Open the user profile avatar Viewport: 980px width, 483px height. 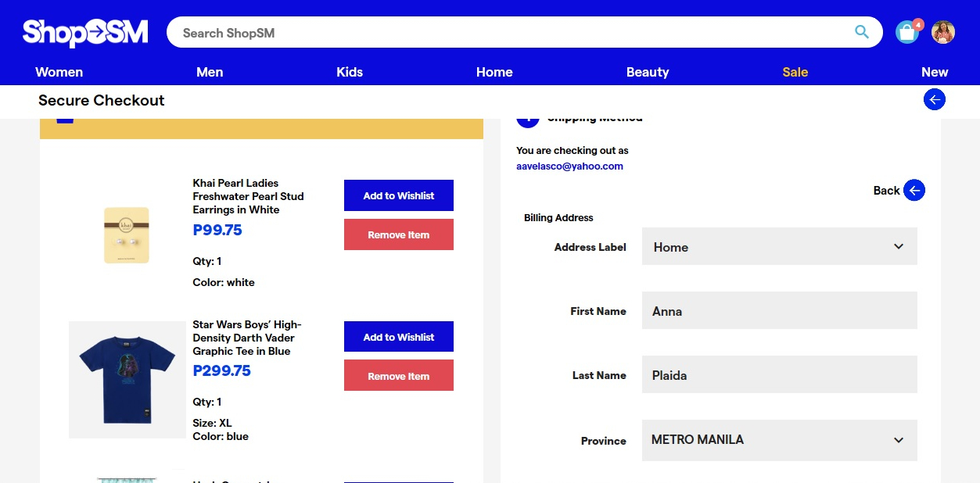[943, 32]
